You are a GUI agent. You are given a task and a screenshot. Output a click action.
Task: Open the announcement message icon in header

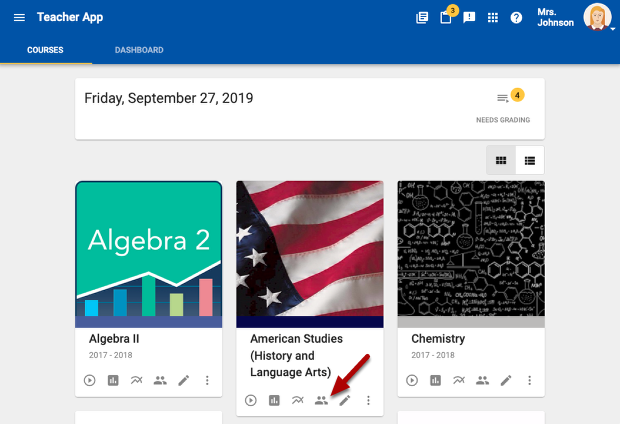[469, 18]
